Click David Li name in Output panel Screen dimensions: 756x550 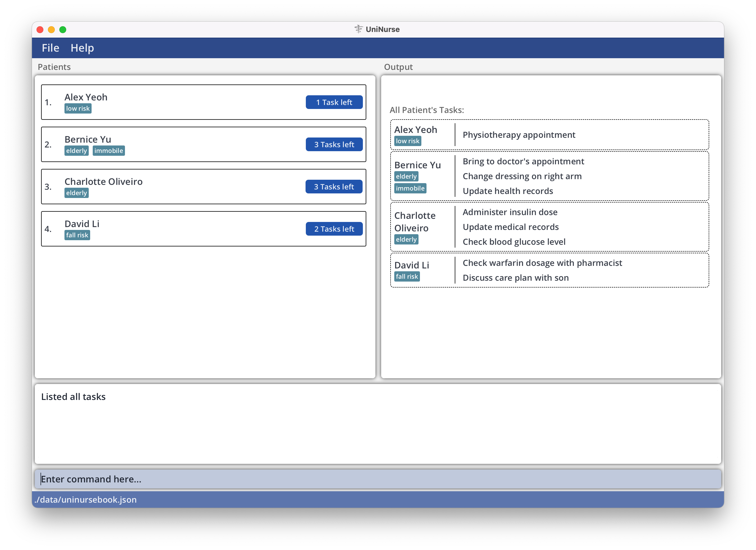click(x=412, y=265)
